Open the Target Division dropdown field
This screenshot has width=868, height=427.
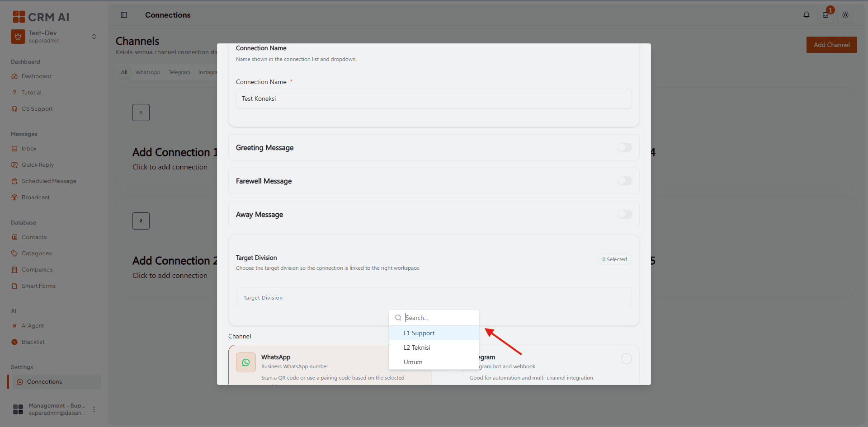click(x=434, y=297)
